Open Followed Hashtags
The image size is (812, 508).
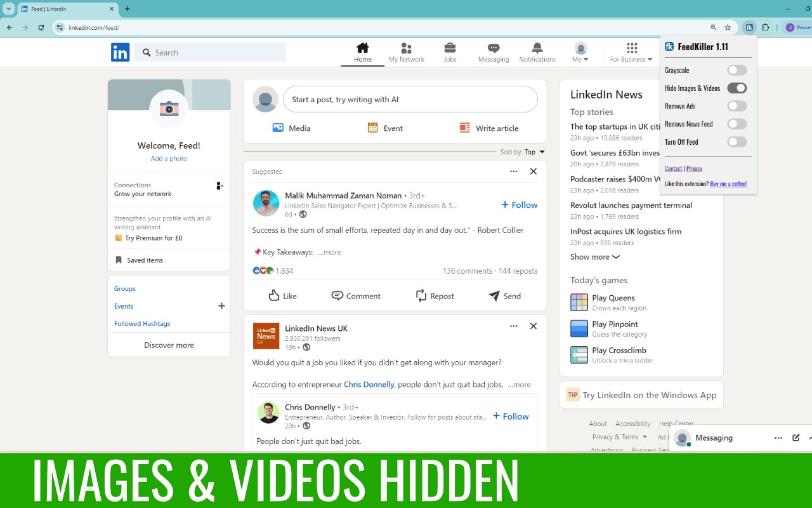[142, 323]
